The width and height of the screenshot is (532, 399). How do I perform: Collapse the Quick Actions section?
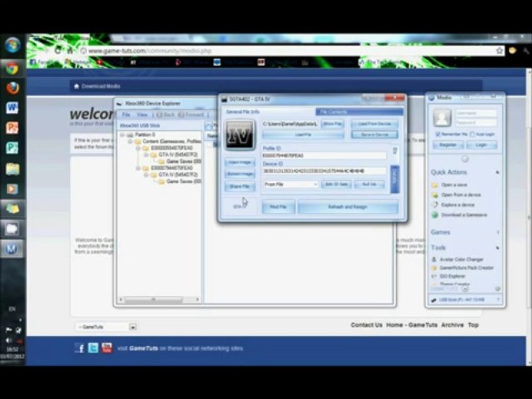click(498, 172)
